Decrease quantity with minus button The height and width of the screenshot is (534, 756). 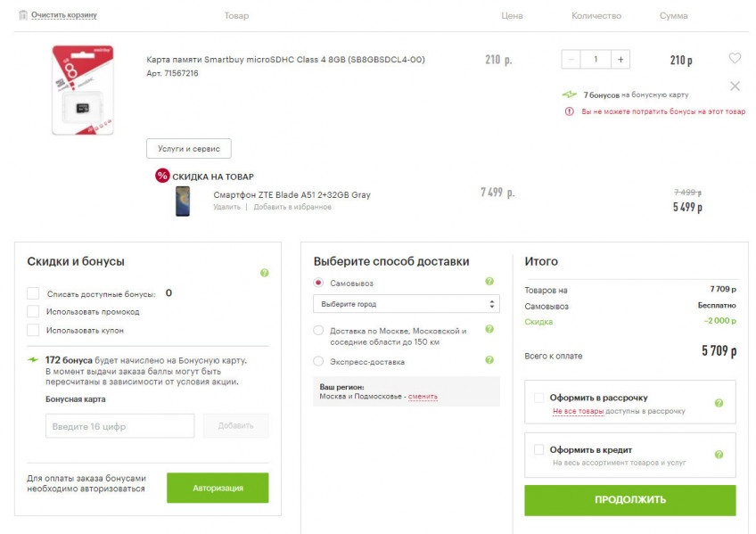571,60
